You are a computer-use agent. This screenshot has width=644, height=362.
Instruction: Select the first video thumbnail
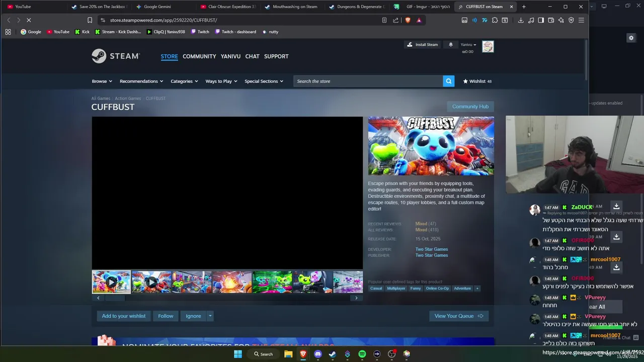[111, 282]
